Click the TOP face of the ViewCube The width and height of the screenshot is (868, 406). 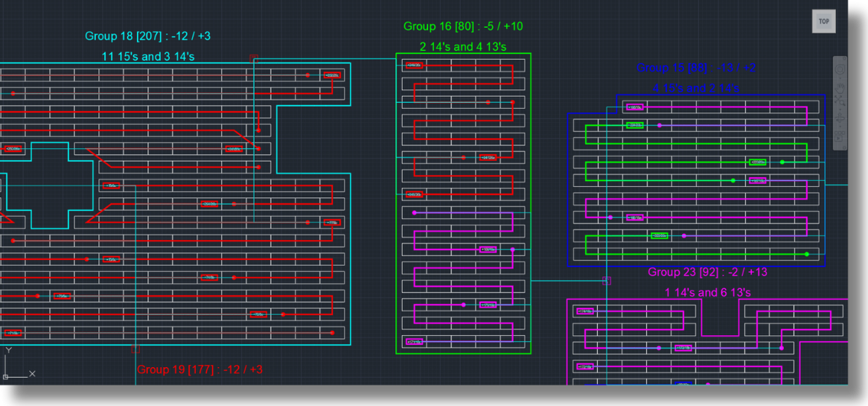(x=824, y=22)
